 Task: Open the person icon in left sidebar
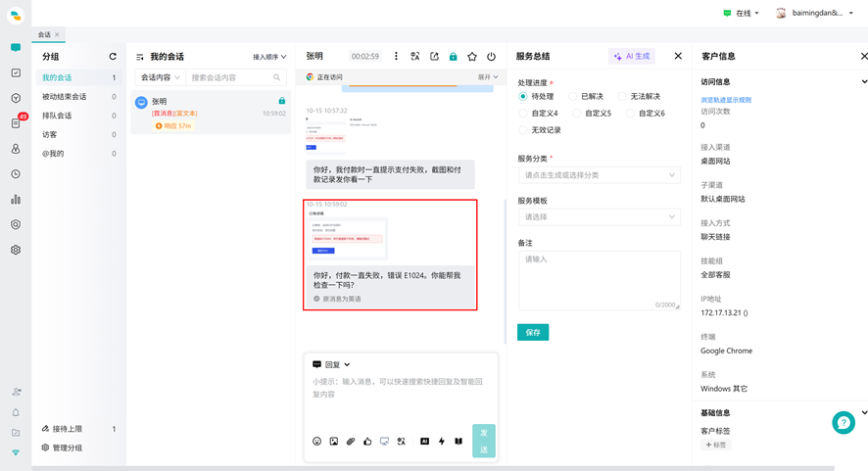click(16, 148)
